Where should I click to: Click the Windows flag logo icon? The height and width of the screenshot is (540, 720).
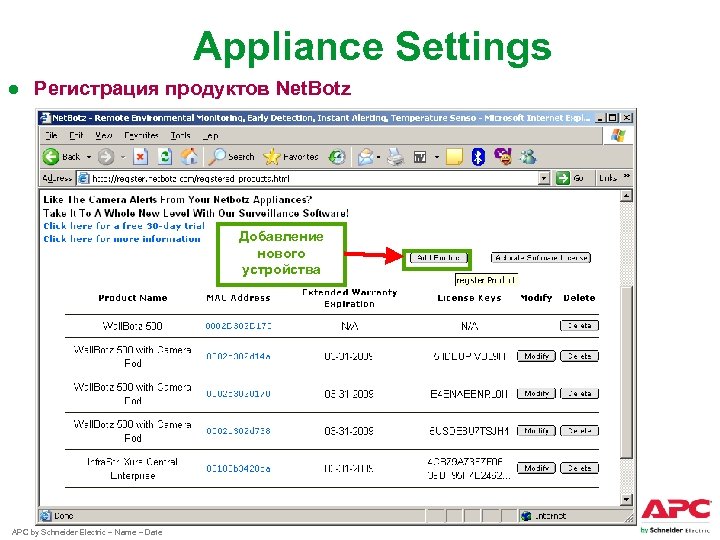[619, 135]
